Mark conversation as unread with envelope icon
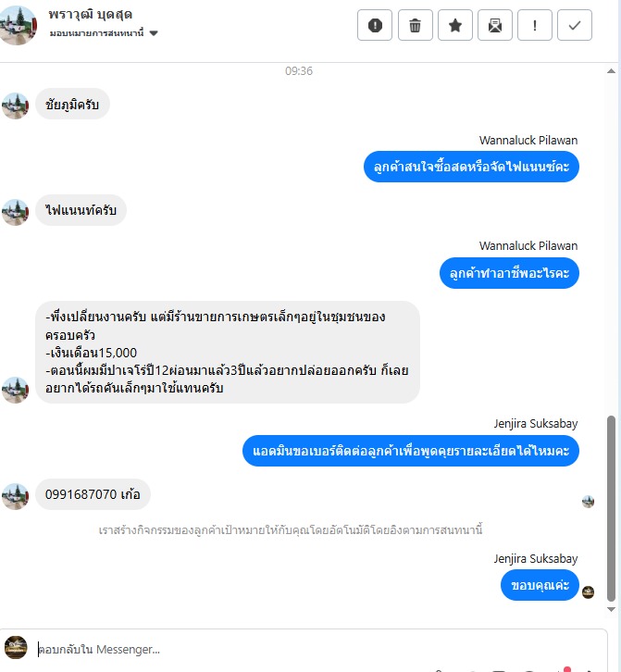The width and height of the screenshot is (621, 672). [494, 25]
